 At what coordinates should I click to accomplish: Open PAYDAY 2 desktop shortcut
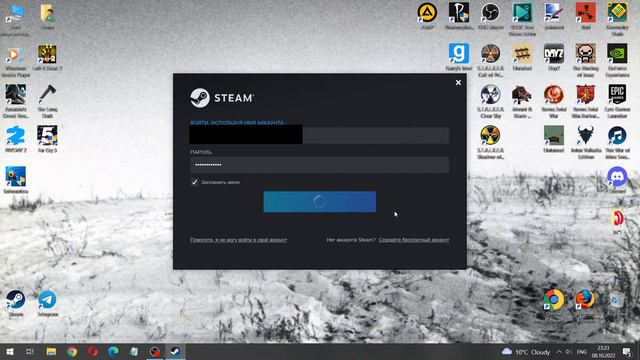tap(16, 139)
